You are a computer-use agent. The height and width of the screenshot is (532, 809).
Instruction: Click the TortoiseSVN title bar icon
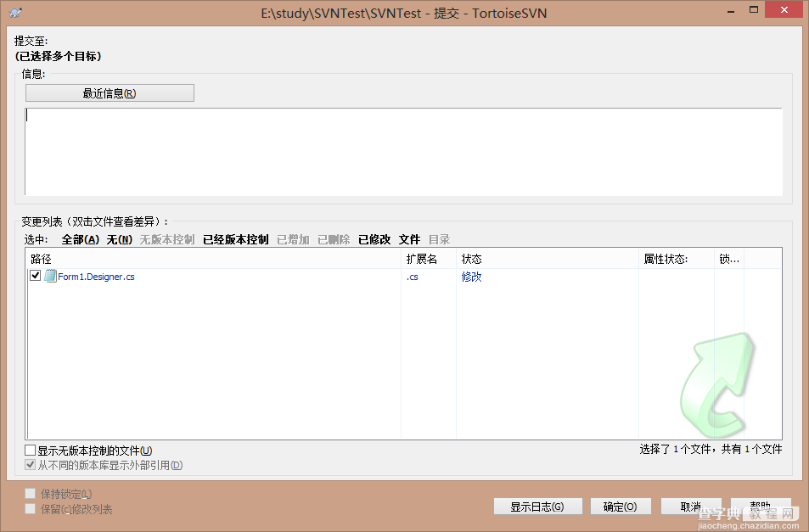pyautogui.click(x=15, y=13)
